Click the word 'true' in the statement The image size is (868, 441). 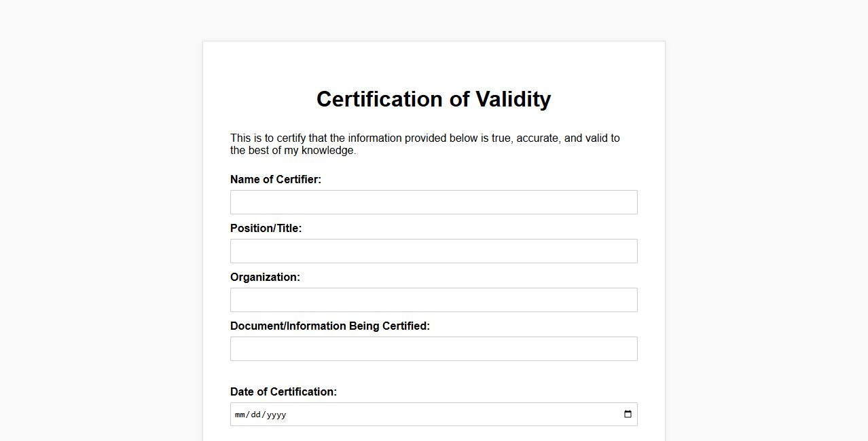click(x=501, y=138)
